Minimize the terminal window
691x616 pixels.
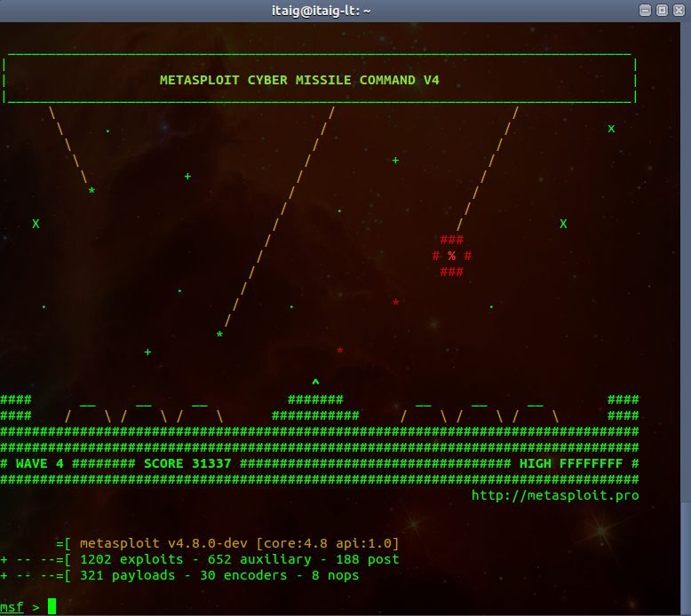coord(645,10)
